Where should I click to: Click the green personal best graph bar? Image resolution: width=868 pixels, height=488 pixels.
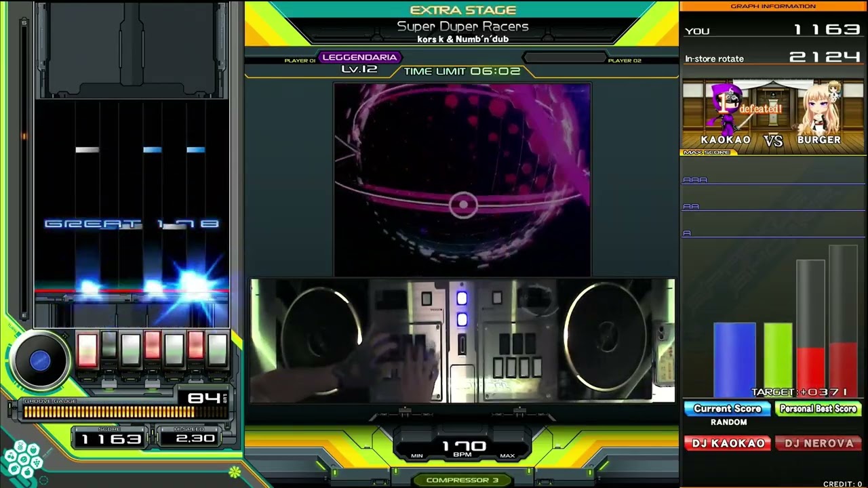778,360
